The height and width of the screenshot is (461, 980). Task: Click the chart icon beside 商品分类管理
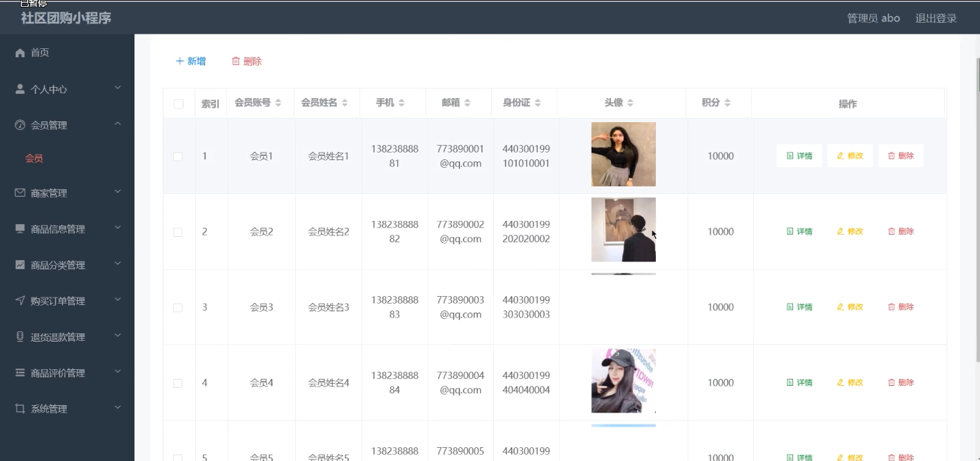click(20, 265)
